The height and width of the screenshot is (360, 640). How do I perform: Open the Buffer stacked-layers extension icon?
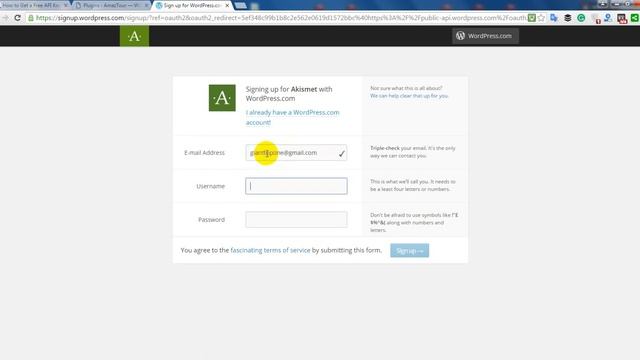click(567, 18)
